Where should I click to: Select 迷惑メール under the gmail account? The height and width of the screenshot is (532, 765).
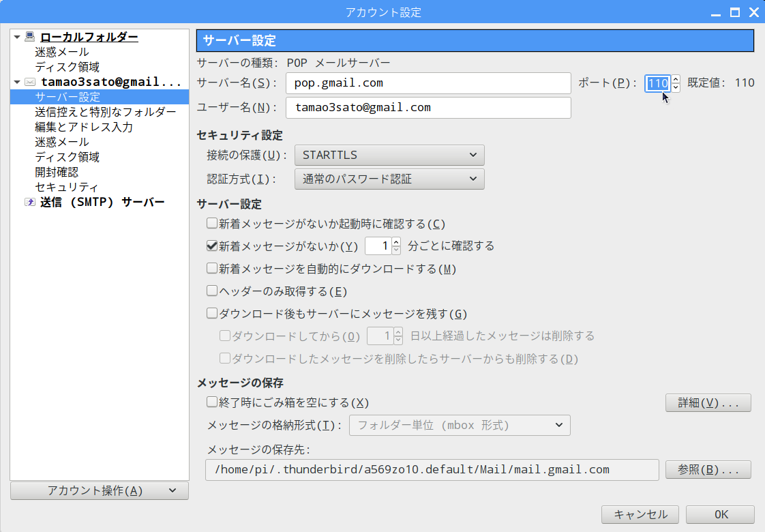point(62,142)
